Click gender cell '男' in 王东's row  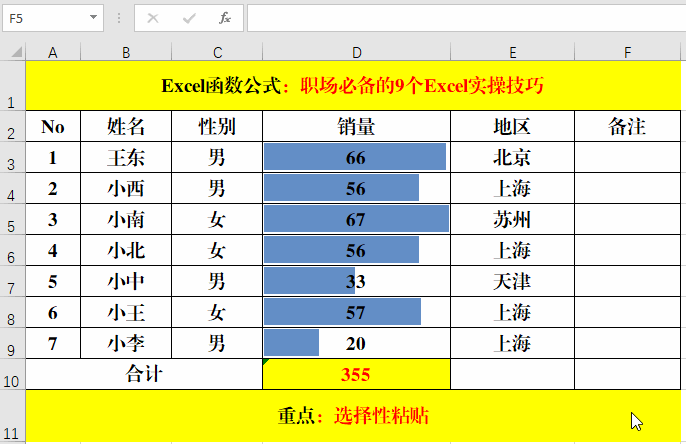pos(217,157)
